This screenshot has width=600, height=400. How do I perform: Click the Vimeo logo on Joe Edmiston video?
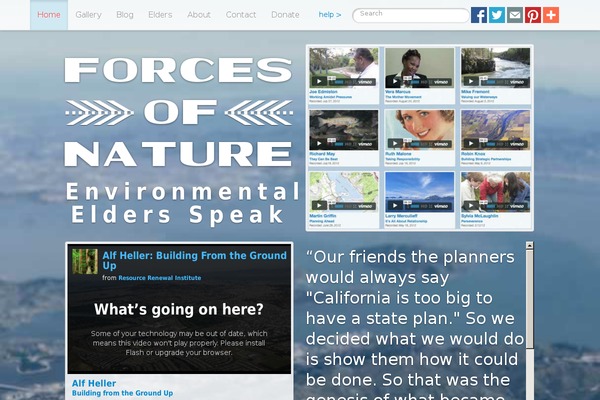pos(365,82)
